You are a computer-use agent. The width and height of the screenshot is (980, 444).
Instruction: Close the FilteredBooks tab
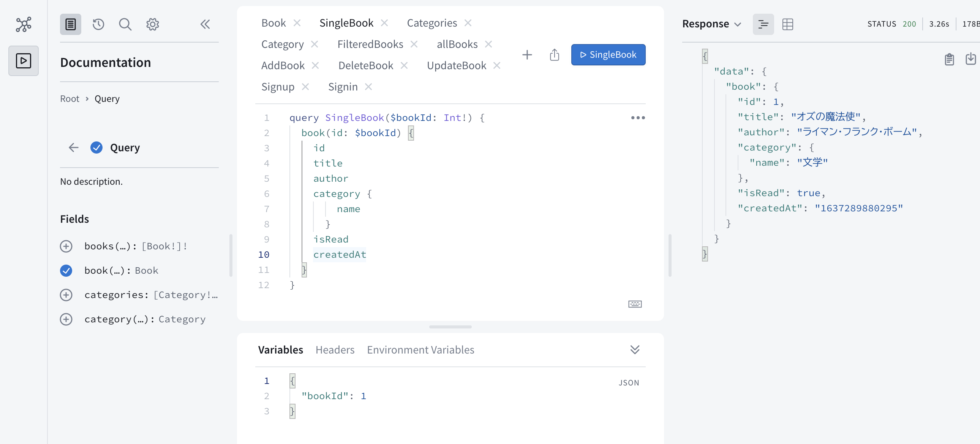point(414,44)
